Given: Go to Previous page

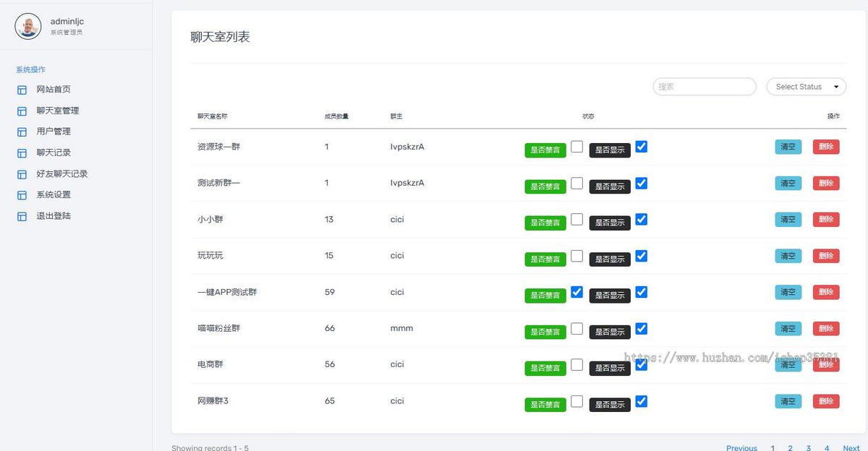Looking at the screenshot, I should 741,447.
